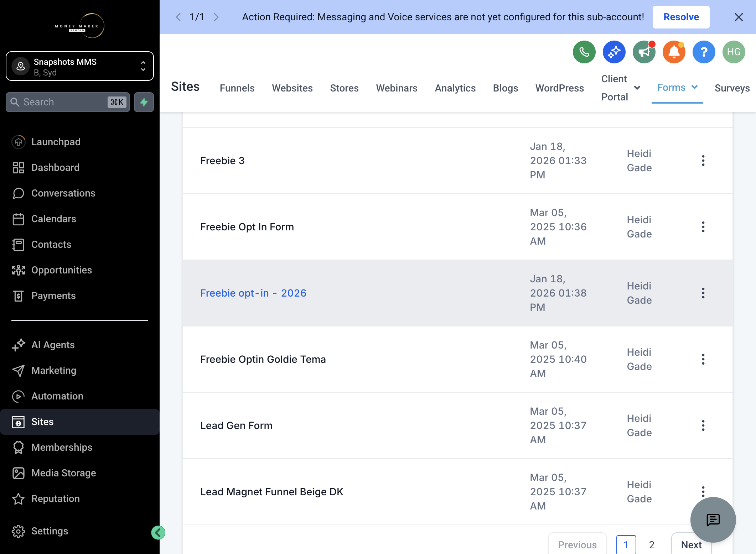Click the Search input field

68,102
